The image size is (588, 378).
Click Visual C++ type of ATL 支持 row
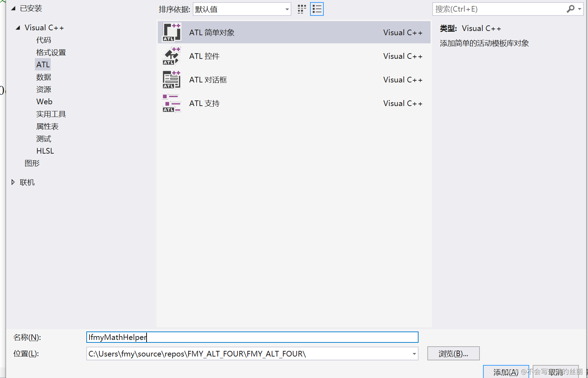coord(403,103)
